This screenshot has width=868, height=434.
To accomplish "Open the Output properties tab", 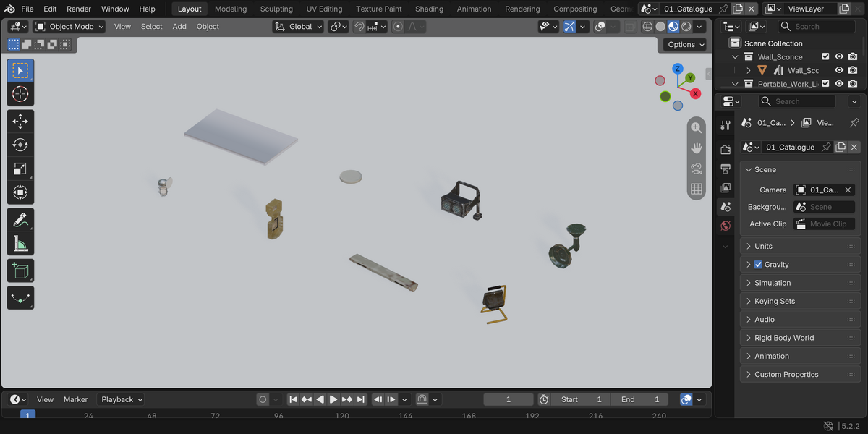I will 726,169.
